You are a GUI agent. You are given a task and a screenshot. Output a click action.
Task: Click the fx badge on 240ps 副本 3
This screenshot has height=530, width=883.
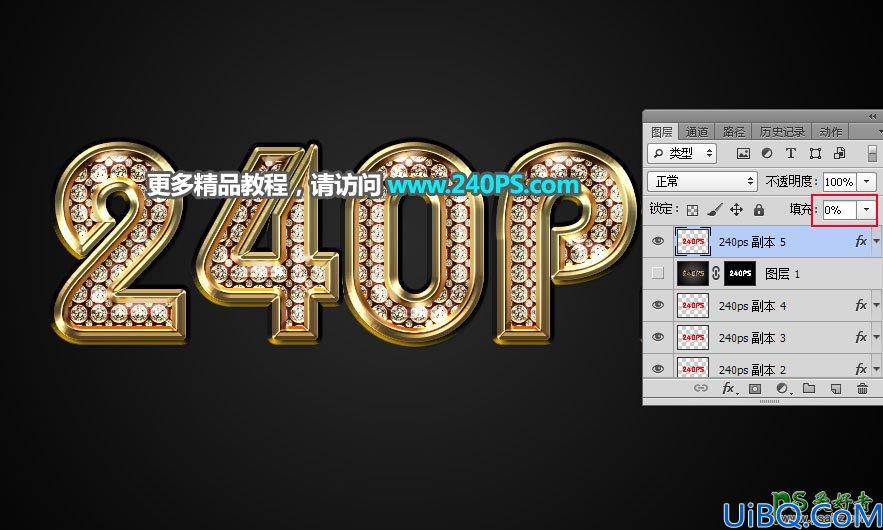860,337
